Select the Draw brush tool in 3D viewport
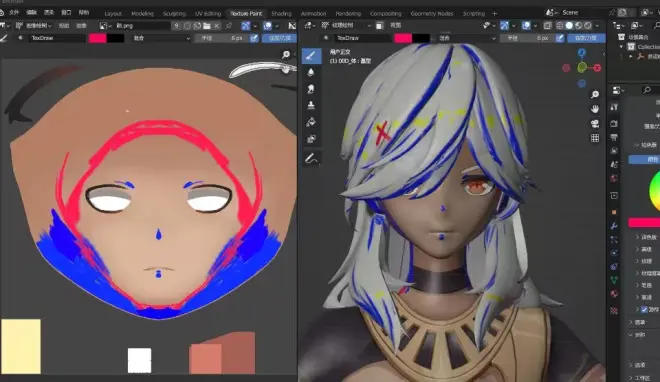Screen dimensions: 660x382 [x=311, y=56]
